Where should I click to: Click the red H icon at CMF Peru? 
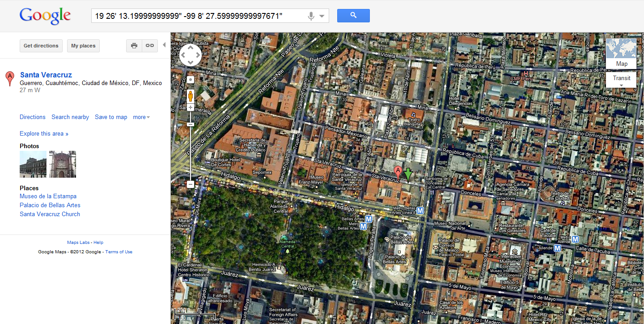pyautogui.click(x=526, y=73)
